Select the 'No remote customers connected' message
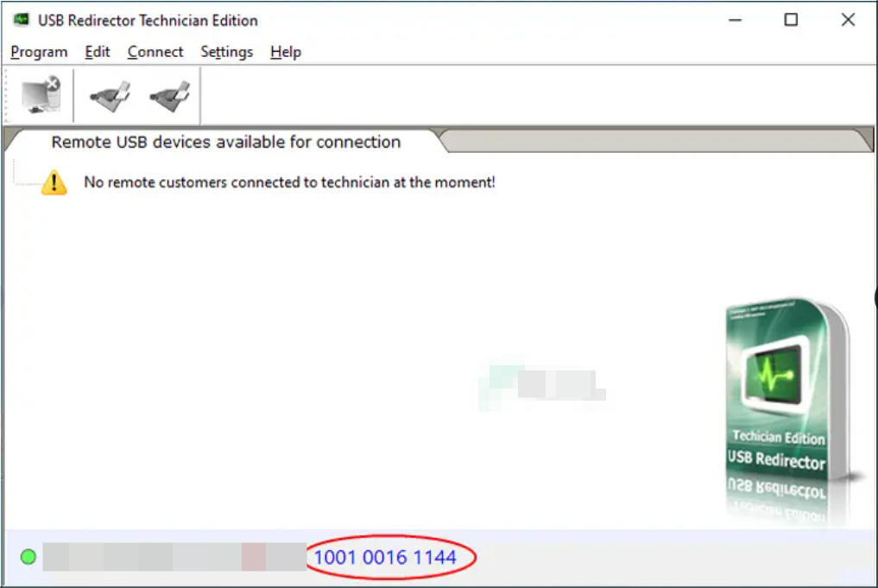Screen dimensions: 878x588 coord(289,182)
